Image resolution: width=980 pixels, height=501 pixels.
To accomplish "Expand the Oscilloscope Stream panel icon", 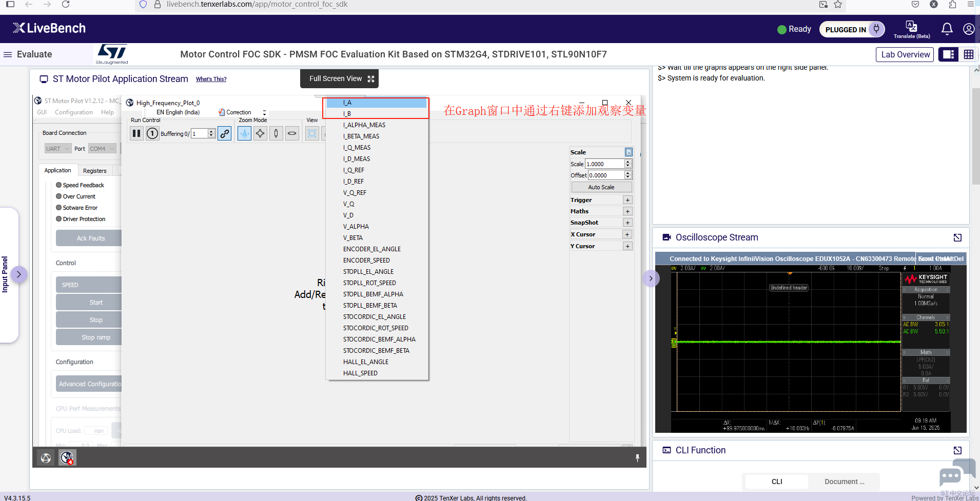I will click(957, 237).
